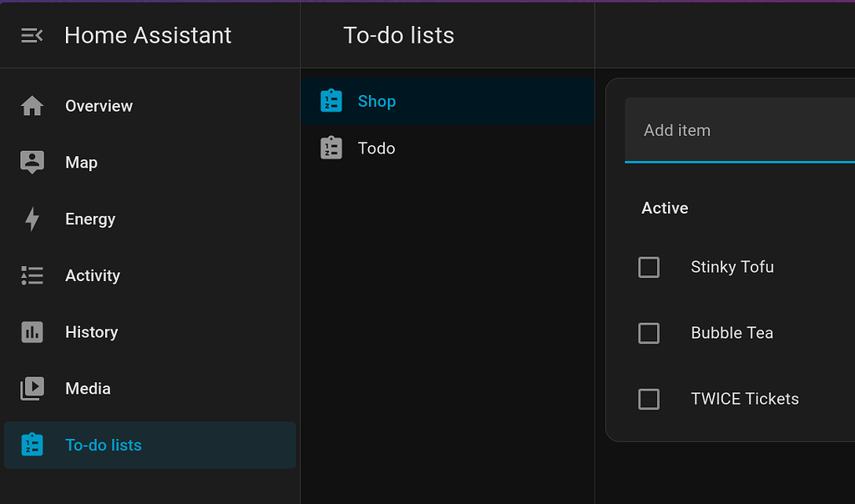The width and height of the screenshot is (855, 504).
Task: Select the Energy lightning bolt icon
Action: click(x=32, y=219)
